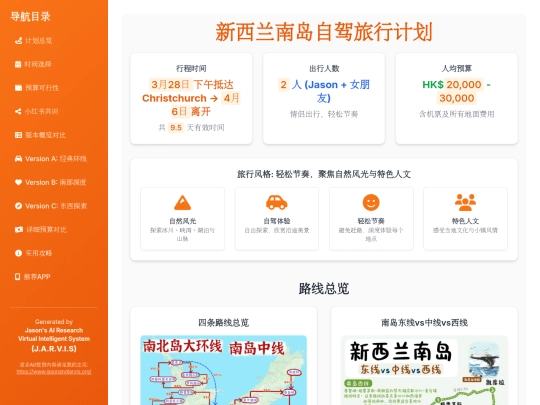The height and width of the screenshot is (405, 540).
Task: Click the 含机票及所有地面费用 note
Action: tap(457, 114)
